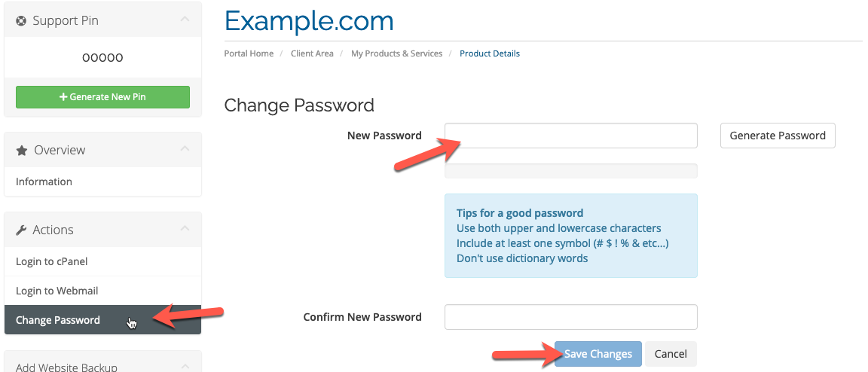Collapse the Actions panel chevron

click(185, 230)
